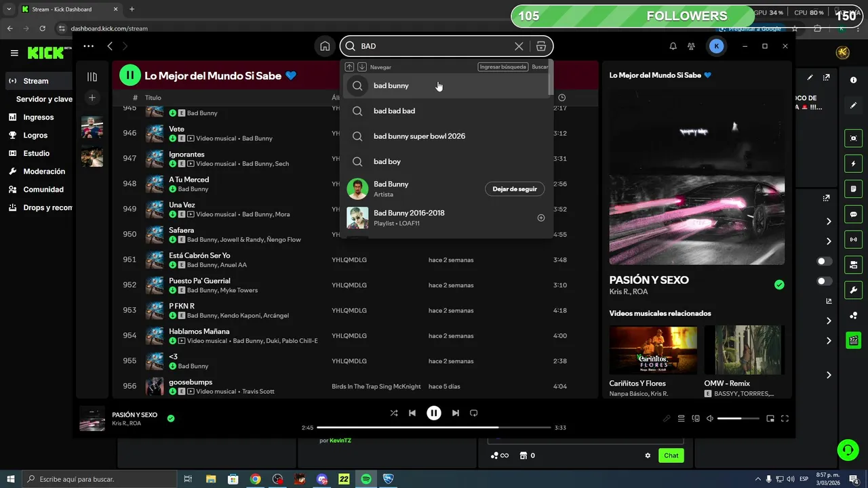Open mini player icon
Screen dimensions: 868x488
click(770, 418)
